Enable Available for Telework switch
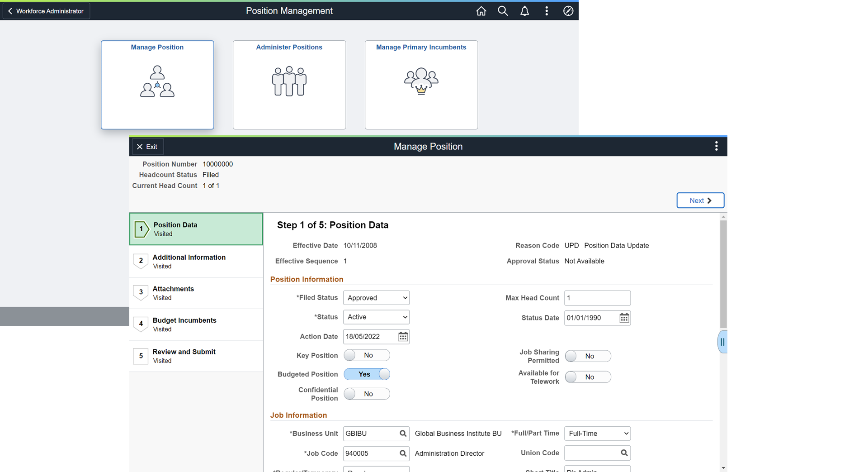 (x=588, y=377)
